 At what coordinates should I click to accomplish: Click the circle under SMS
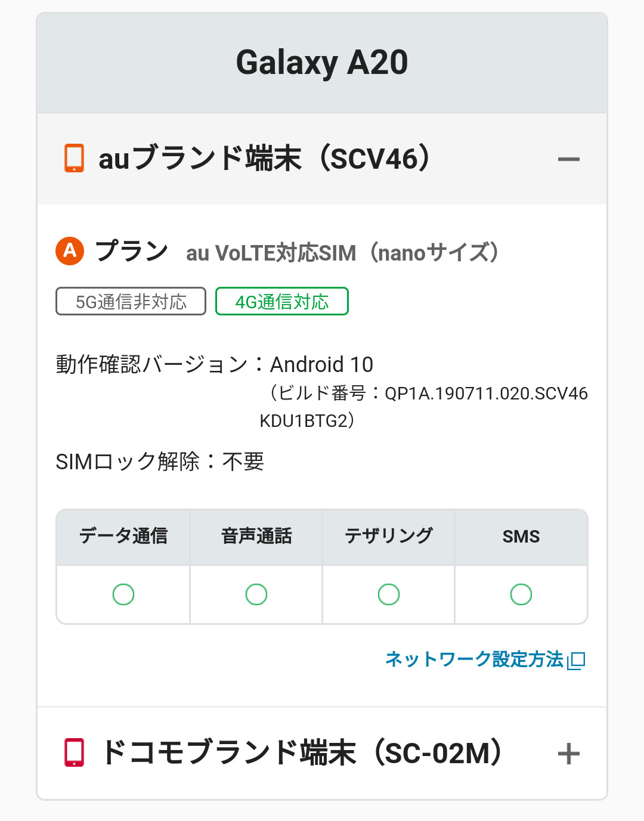tap(521, 594)
